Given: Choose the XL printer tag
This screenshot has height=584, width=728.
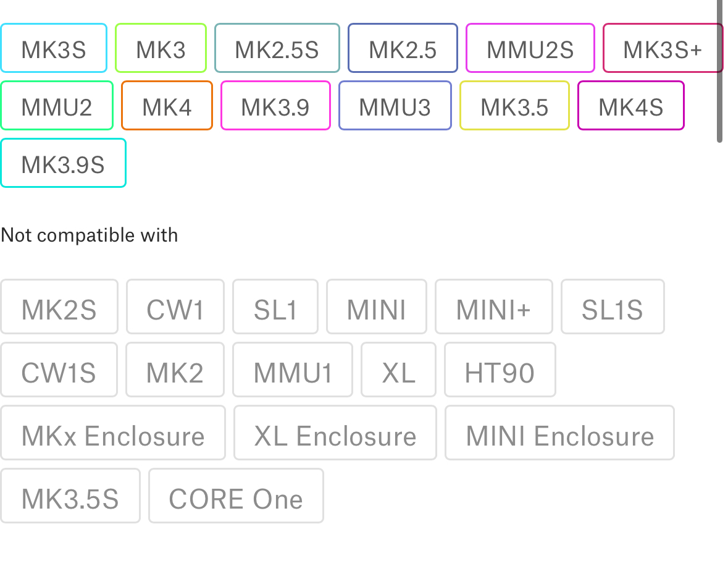Looking at the screenshot, I should point(398,370).
